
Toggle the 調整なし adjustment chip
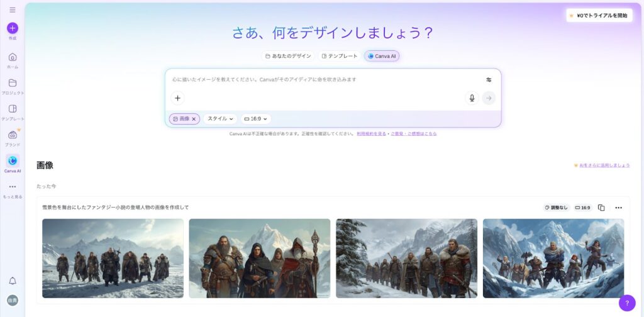pos(556,208)
